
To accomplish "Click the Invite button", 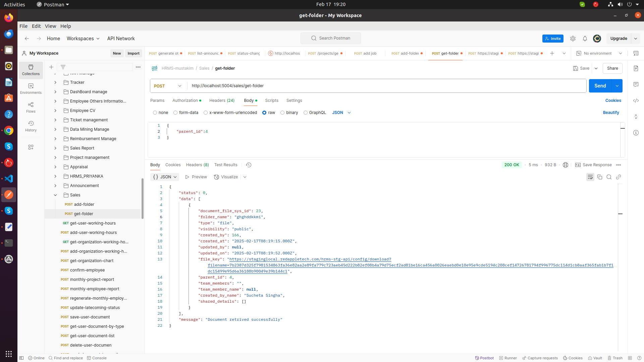I will 553,39.
